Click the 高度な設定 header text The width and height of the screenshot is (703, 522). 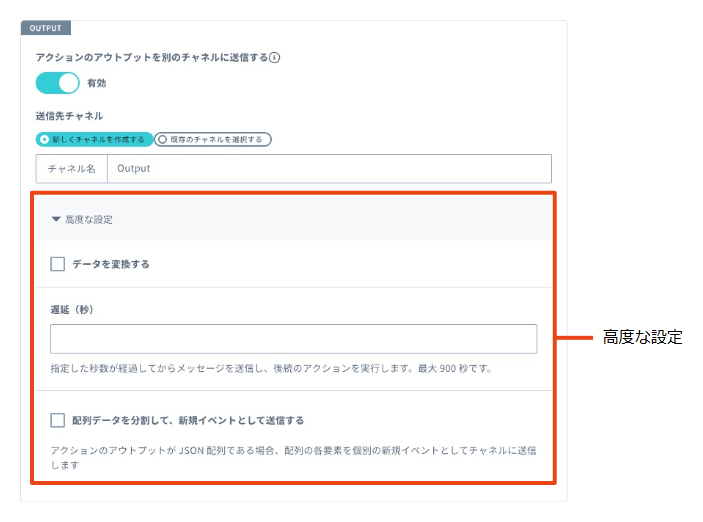coord(90,219)
